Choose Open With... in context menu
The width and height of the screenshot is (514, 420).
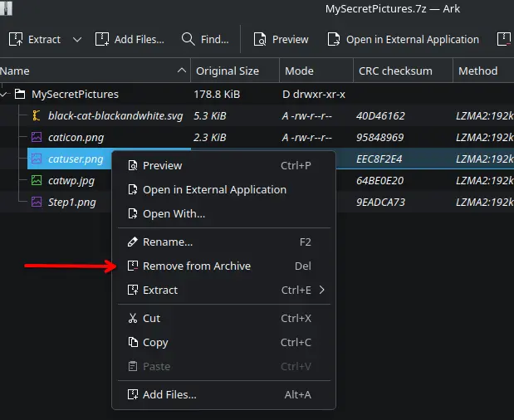coord(174,213)
